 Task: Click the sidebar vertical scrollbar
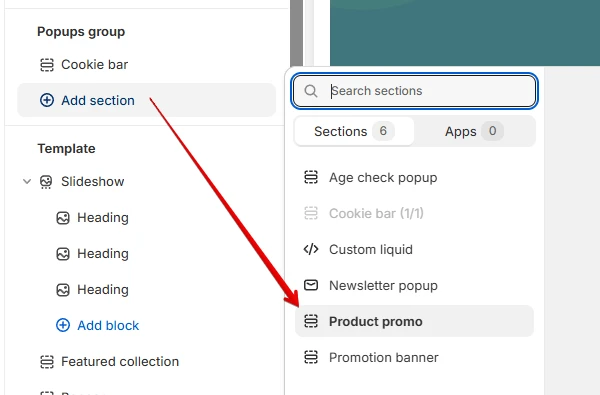tap(296, 34)
